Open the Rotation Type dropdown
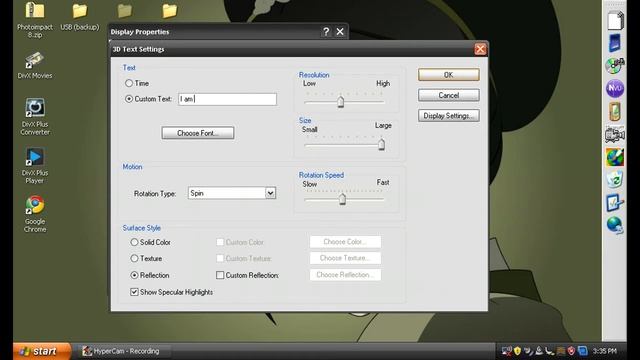The height and width of the screenshot is (360, 640). (x=270, y=193)
